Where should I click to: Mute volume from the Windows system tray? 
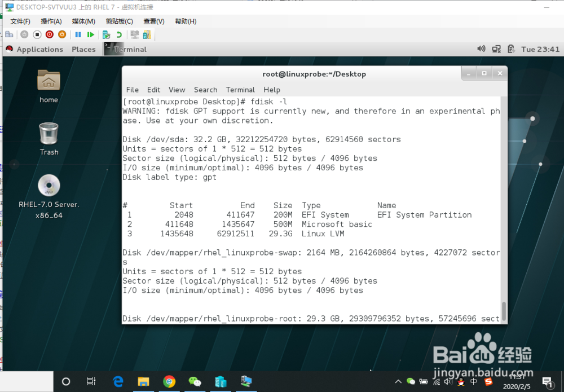pyautogui.click(x=447, y=382)
